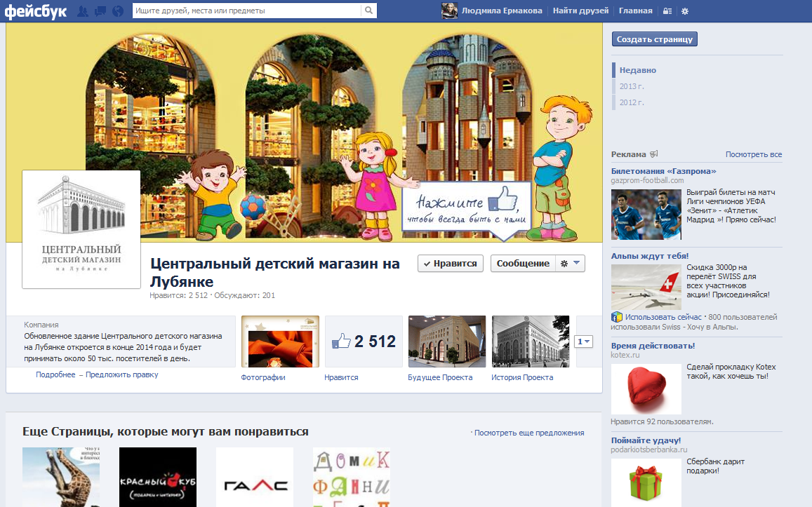Open the Время действовать! ad title
The width and height of the screenshot is (812, 507).
pyautogui.click(x=653, y=346)
